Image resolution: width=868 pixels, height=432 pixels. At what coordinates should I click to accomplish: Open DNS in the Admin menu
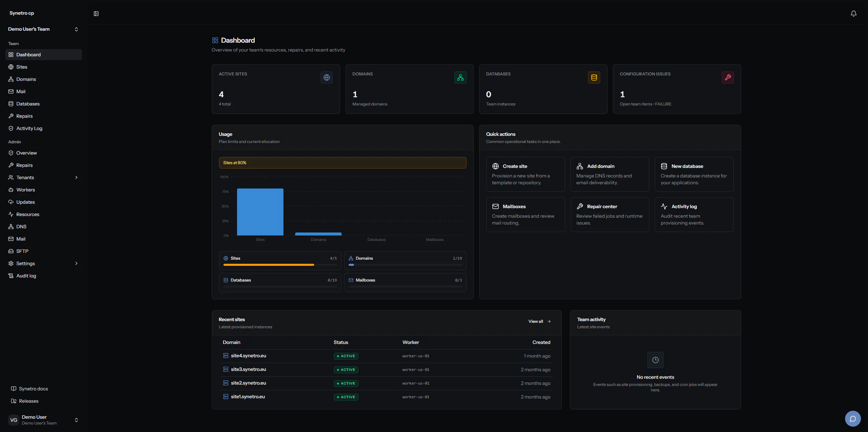[44, 227]
